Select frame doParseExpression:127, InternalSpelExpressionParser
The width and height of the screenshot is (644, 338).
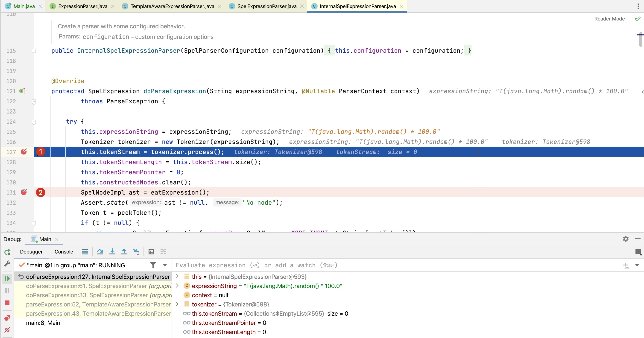[x=93, y=277]
